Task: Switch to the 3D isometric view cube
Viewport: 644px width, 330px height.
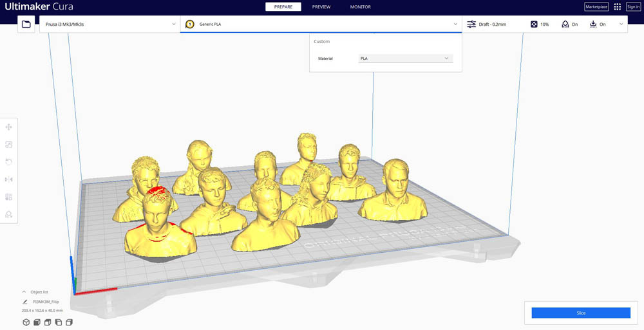Action: click(26, 322)
